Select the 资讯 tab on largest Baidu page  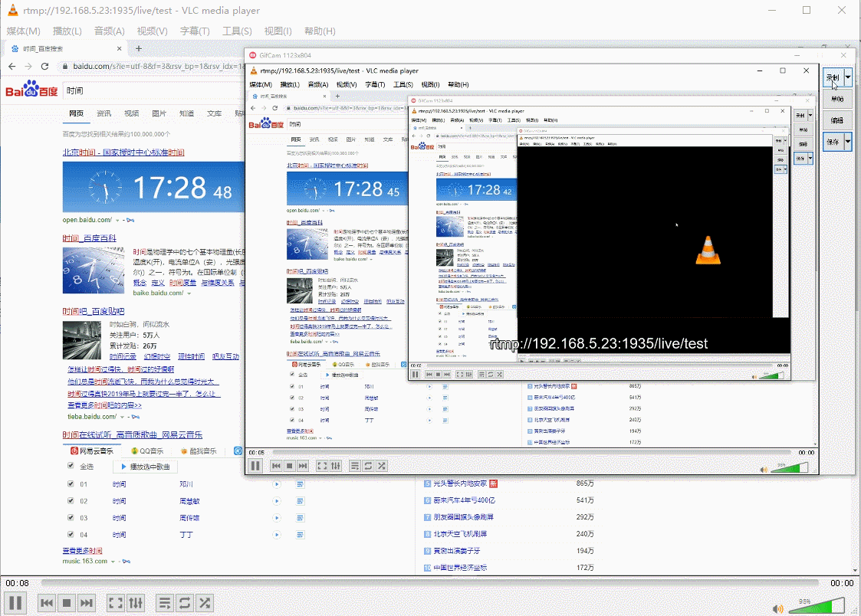point(104,113)
